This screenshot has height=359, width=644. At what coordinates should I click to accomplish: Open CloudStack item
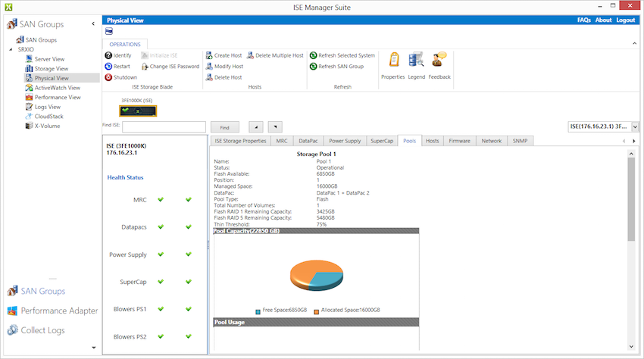[45, 116]
